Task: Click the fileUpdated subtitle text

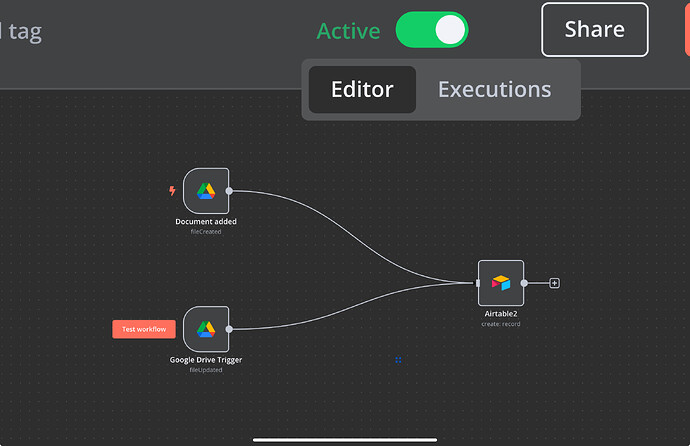Action: click(x=206, y=370)
